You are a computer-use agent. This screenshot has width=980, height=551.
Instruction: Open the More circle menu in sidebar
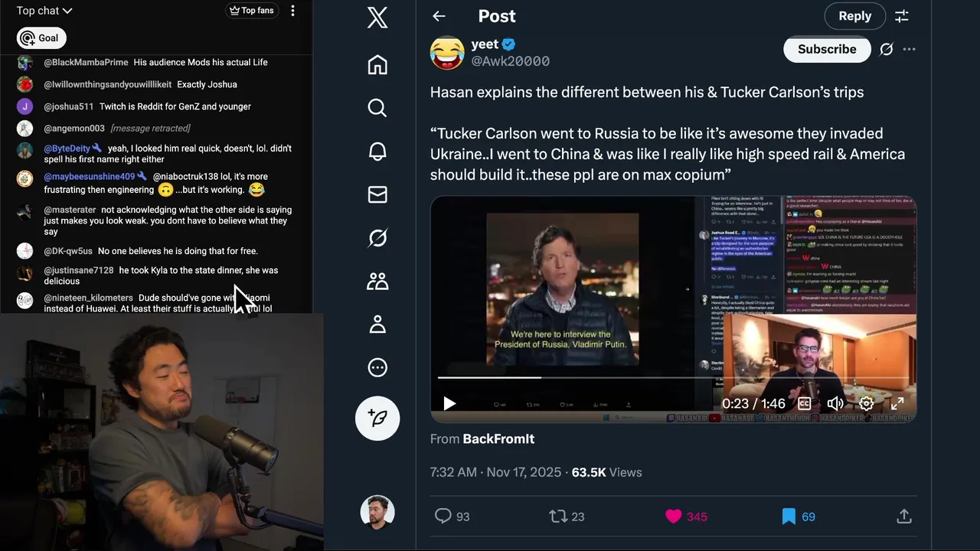pyautogui.click(x=377, y=367)
